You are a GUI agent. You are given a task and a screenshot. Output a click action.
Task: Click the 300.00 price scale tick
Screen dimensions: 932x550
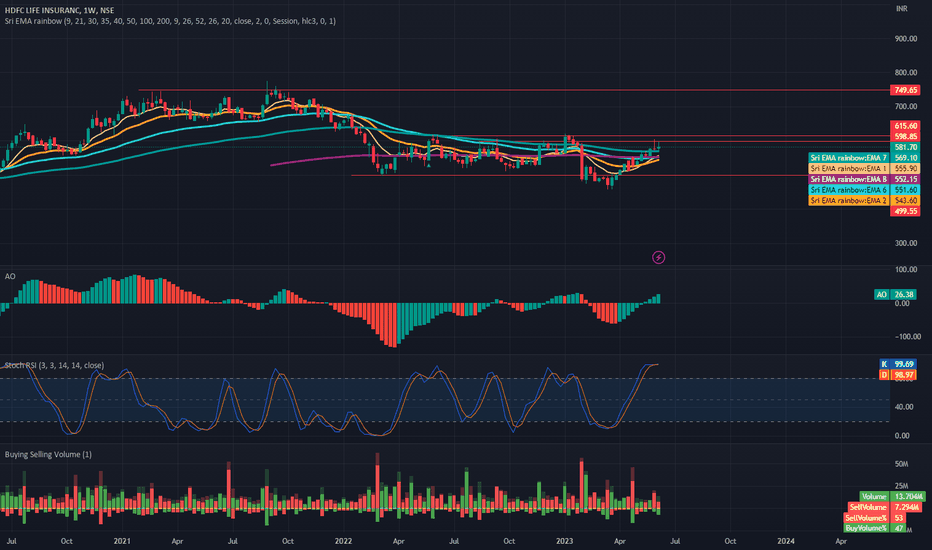[906, 243]
